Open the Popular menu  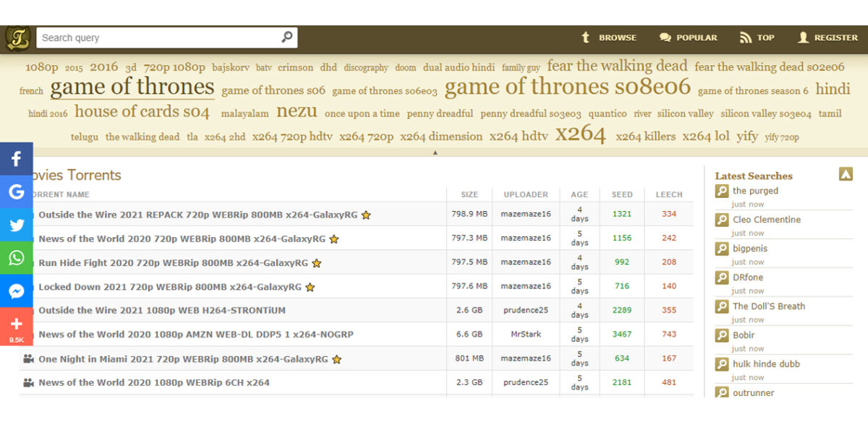coord(688,38)
